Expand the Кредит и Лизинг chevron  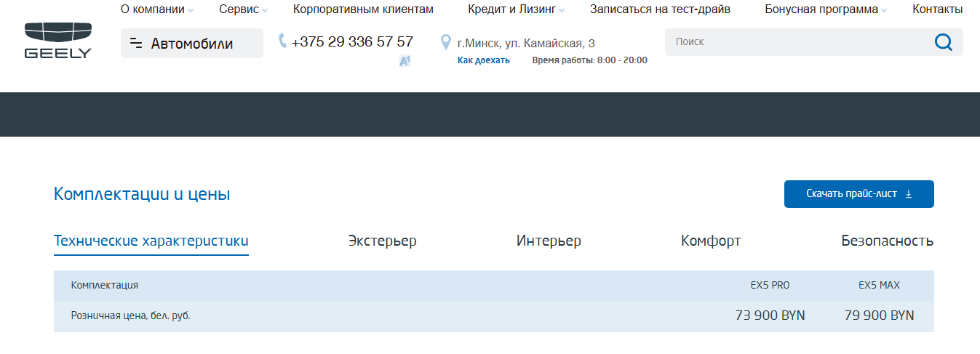562,10
